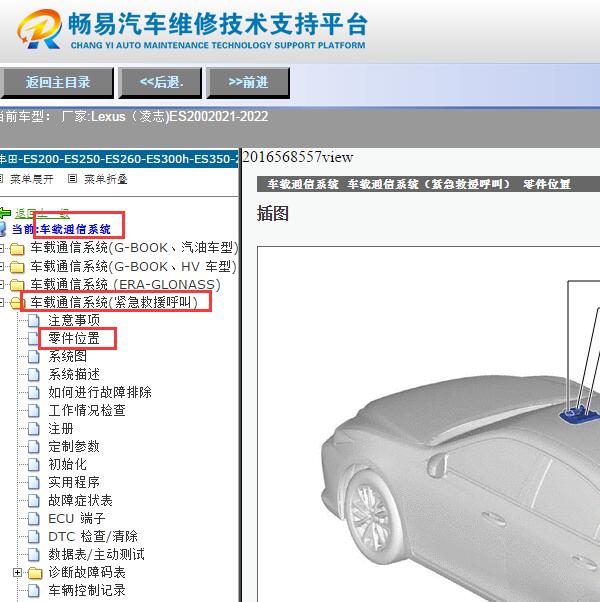The width and height of the screenshot is (600, 602).
Task: Click document icon beside 定制参数
Action: click(x=34, y=447)
